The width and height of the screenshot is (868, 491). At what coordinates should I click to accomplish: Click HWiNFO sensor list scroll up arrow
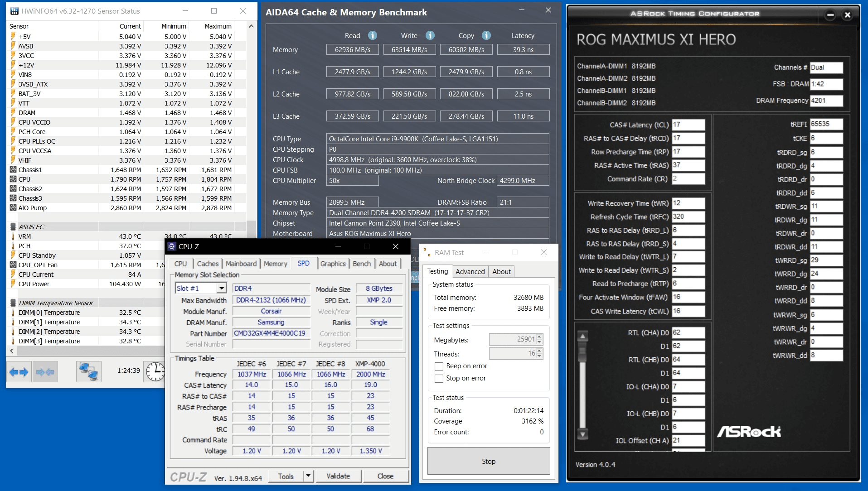pyautogui.click(x=252, y=26)
